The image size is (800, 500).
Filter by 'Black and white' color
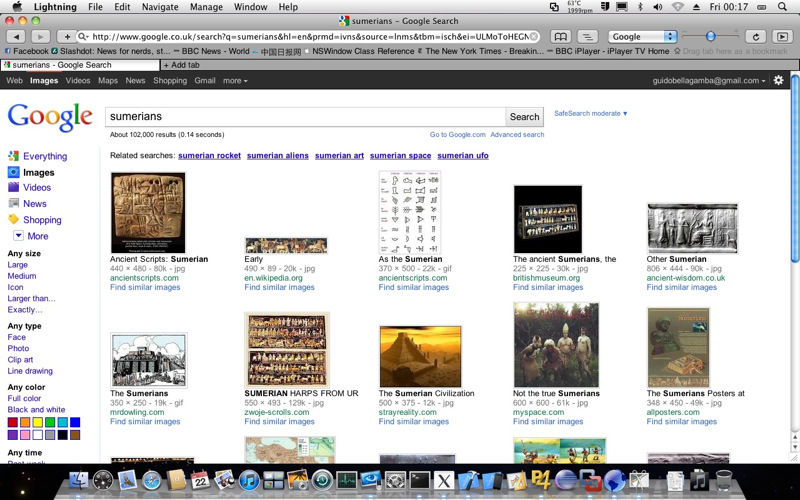[x=36, y=410]
